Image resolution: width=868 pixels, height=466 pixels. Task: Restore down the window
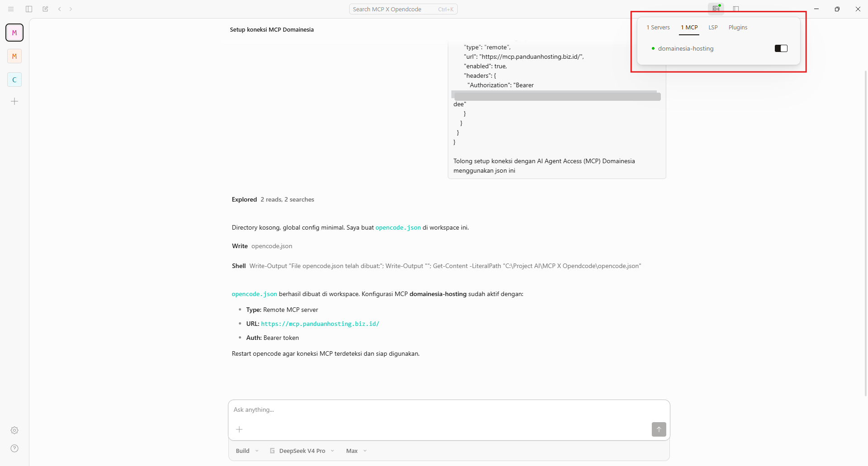[x=837, y=9]
